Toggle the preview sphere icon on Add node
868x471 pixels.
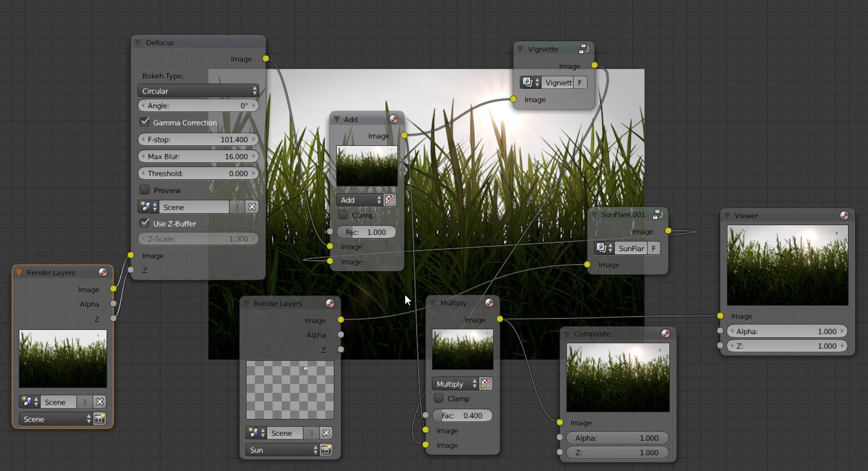[x=394, y=119]
